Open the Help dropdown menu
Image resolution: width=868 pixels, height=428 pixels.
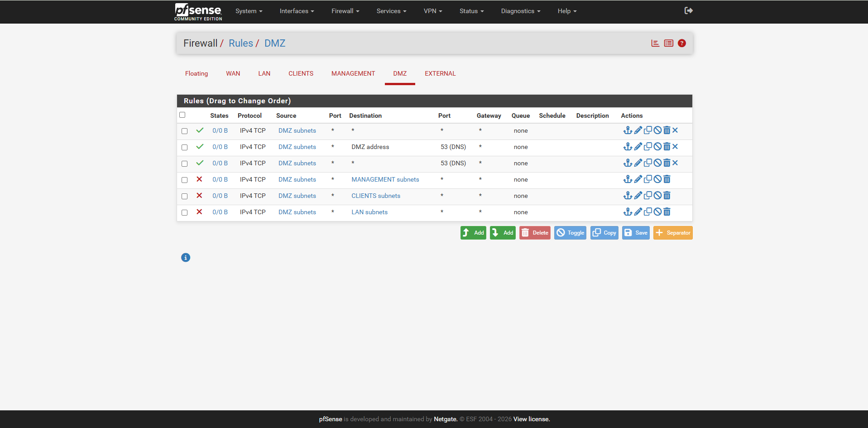click(x=567, y=11)
